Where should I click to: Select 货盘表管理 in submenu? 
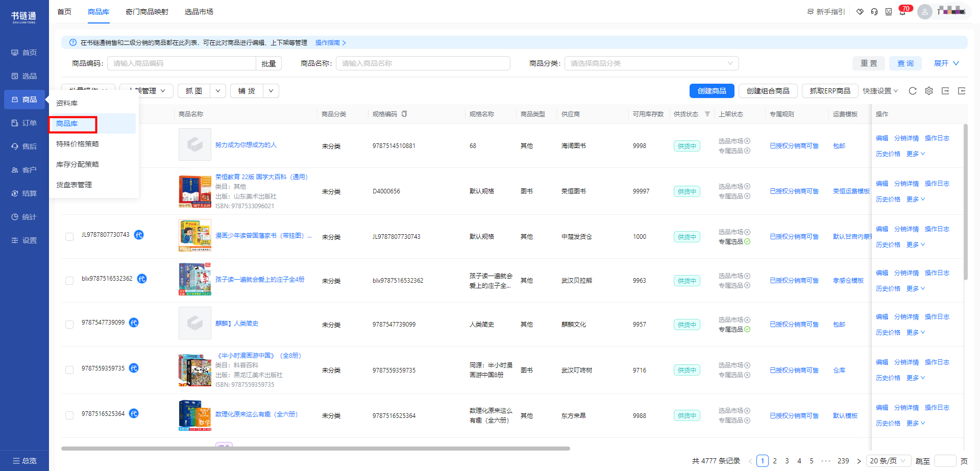tap(94, 185)
